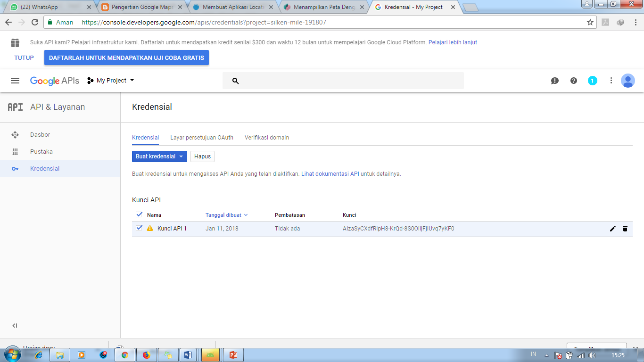Edit Kunci API 1 with pencil icon
This screenshot has width=644, height=362.
pyautogui.click(x=612, y=229)
